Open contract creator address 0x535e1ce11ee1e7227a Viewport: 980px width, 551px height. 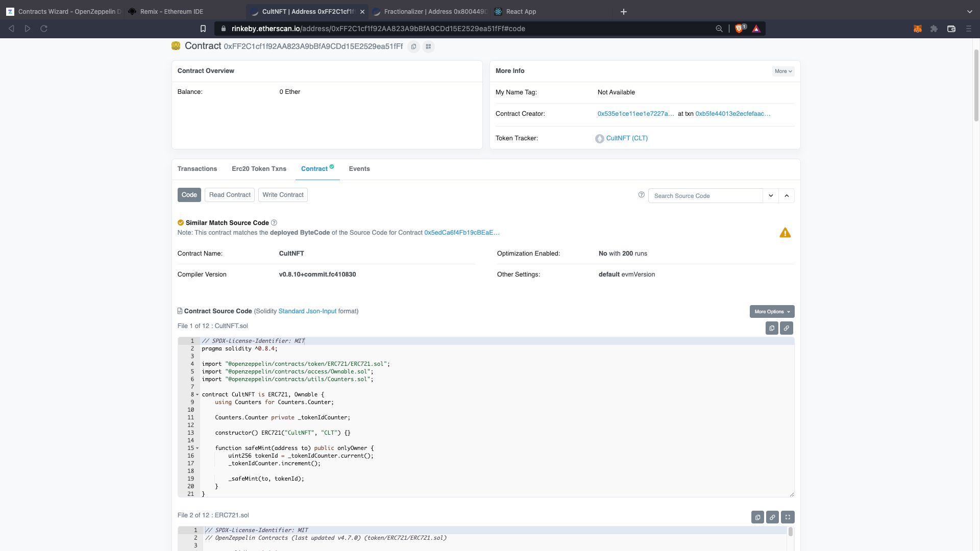(635, 114)
